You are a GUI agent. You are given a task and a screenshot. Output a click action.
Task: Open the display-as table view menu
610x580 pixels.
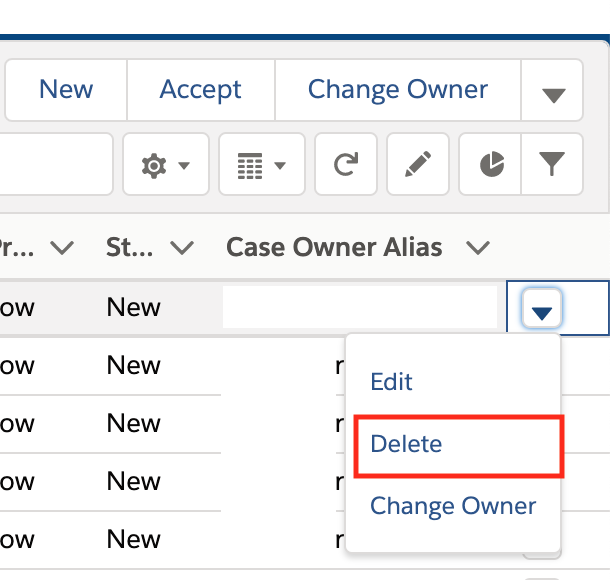262,166
